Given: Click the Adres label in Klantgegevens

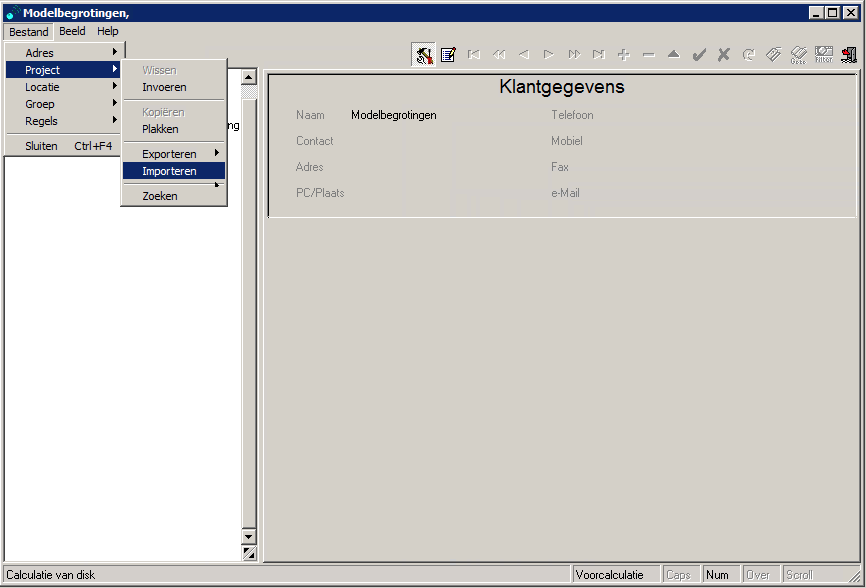Looking at the screenshot, I should pyautogui.click(x=309, y=167).
